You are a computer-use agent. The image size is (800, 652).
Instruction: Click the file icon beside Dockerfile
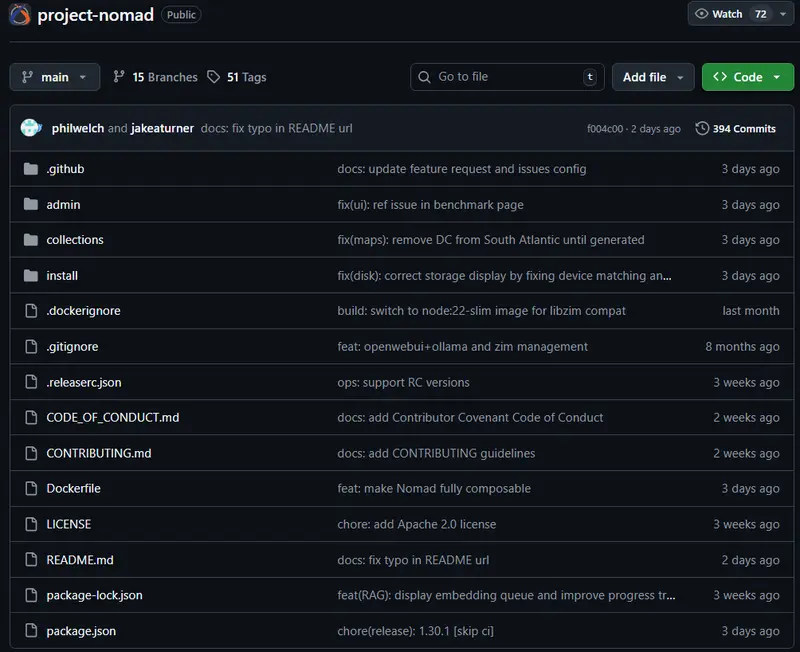pos(30,489)
